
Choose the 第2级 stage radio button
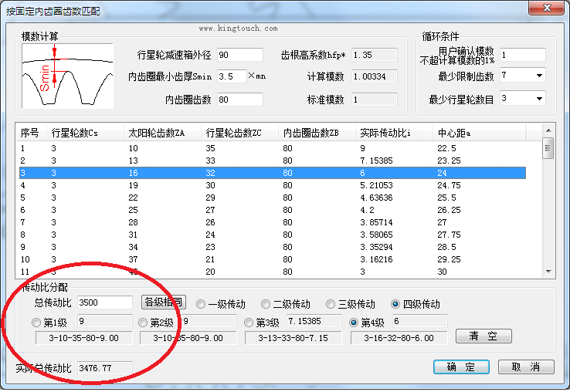click(143, 323)
